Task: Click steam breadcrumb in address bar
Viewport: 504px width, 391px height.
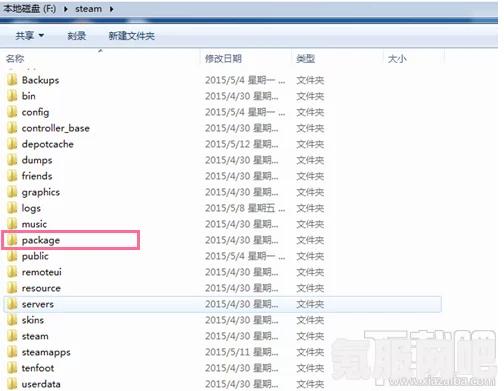Action: 88,9
